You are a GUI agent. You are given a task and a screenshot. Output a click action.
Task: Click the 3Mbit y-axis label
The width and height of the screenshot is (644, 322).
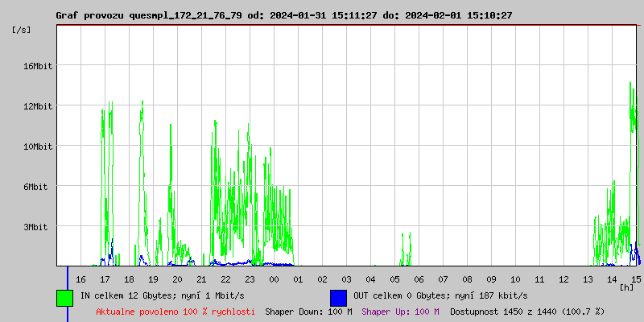(37, 227)
